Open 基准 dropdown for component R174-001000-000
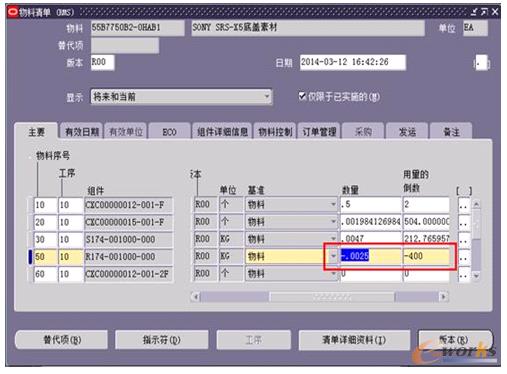 [333, 256]
